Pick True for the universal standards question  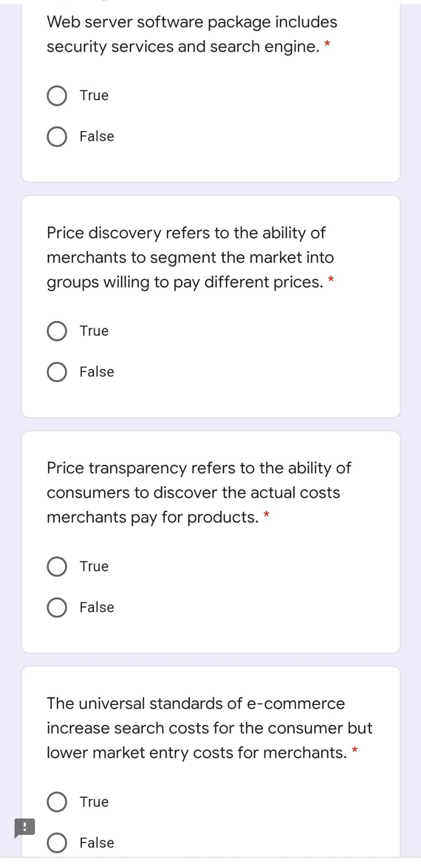[57, 802]
